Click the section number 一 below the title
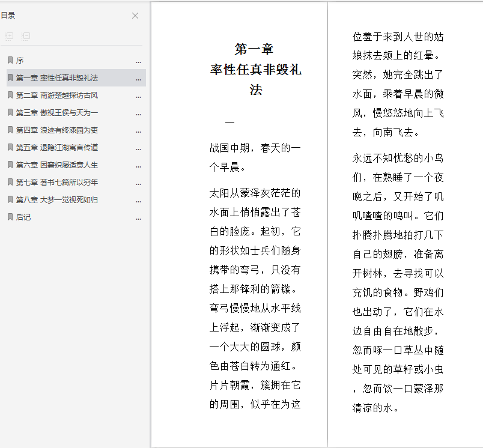 (x=230, y=122)
